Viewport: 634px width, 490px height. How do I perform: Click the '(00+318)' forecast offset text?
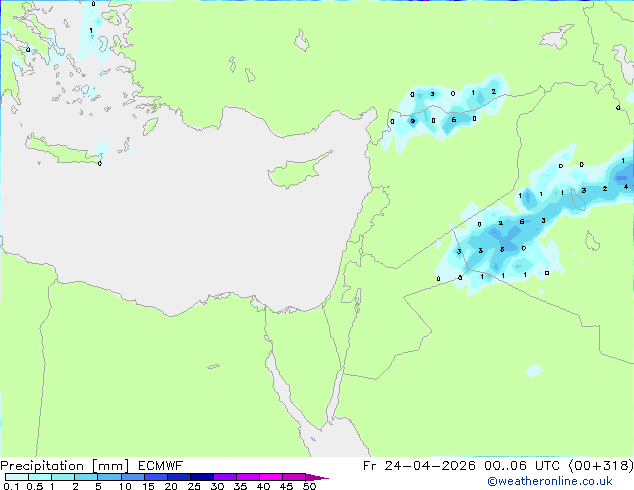coord(601,466)
